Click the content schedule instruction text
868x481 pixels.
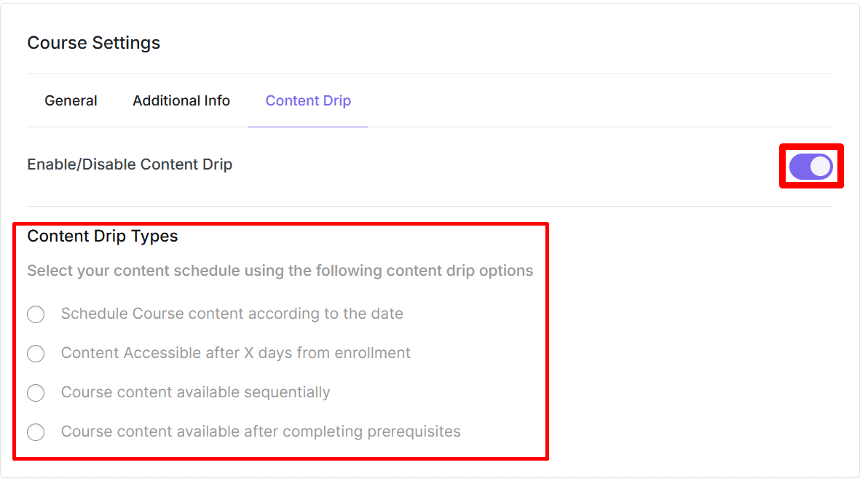pos(280,270)
